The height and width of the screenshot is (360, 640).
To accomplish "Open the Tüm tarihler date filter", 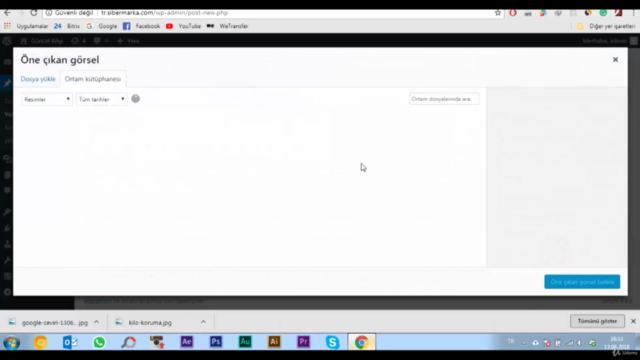I will click(x=101, y=99).
